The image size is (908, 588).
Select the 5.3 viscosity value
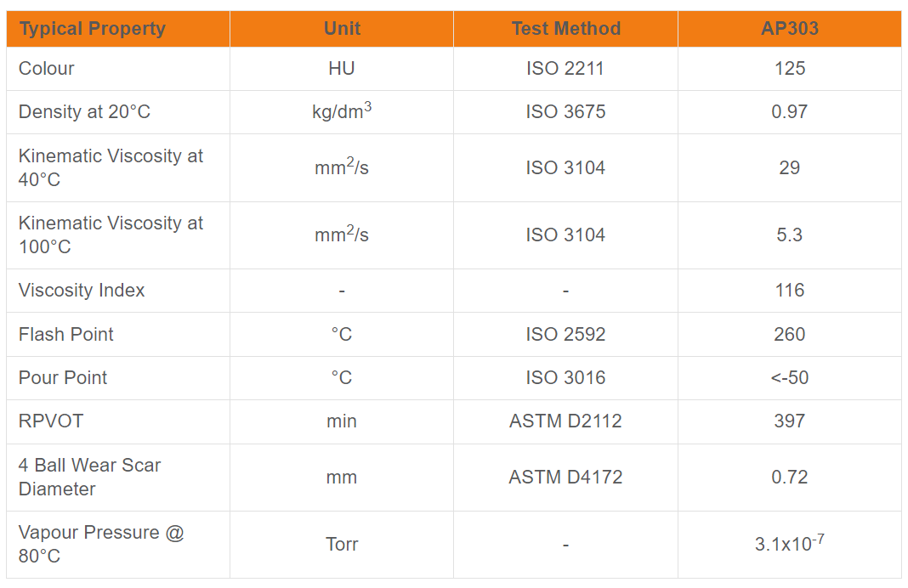(790, 235)
